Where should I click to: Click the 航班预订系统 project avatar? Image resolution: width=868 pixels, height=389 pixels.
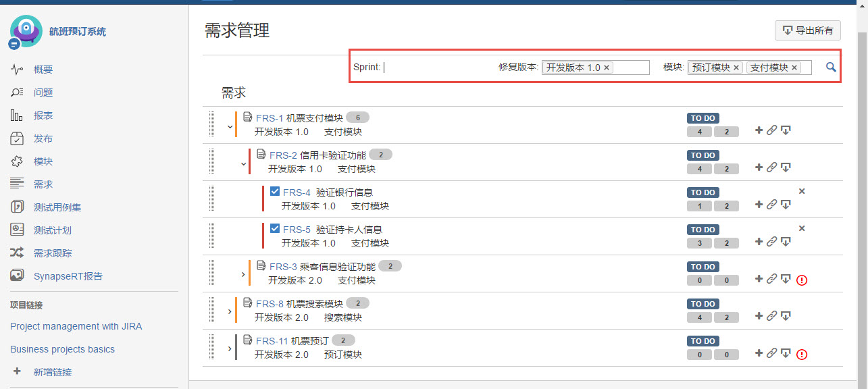26,32
